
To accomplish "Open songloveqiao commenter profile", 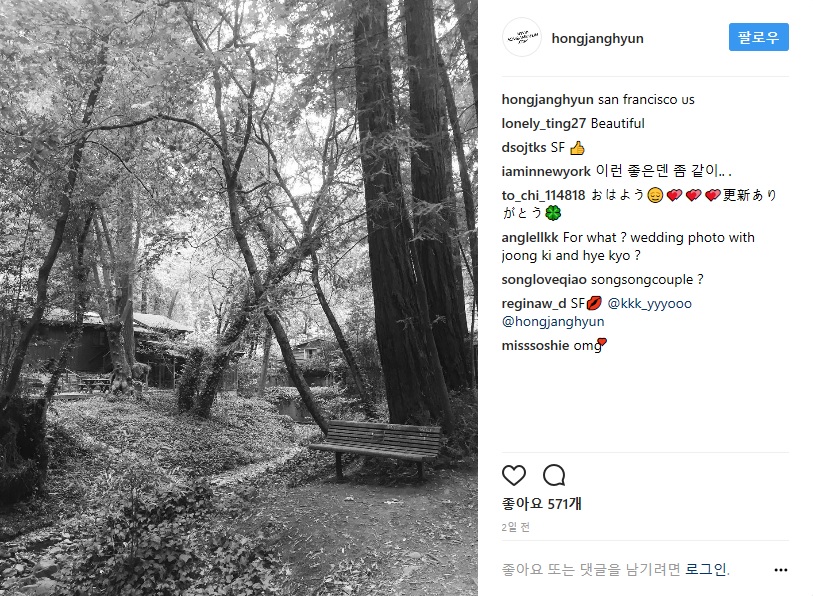I will (544, 280).
